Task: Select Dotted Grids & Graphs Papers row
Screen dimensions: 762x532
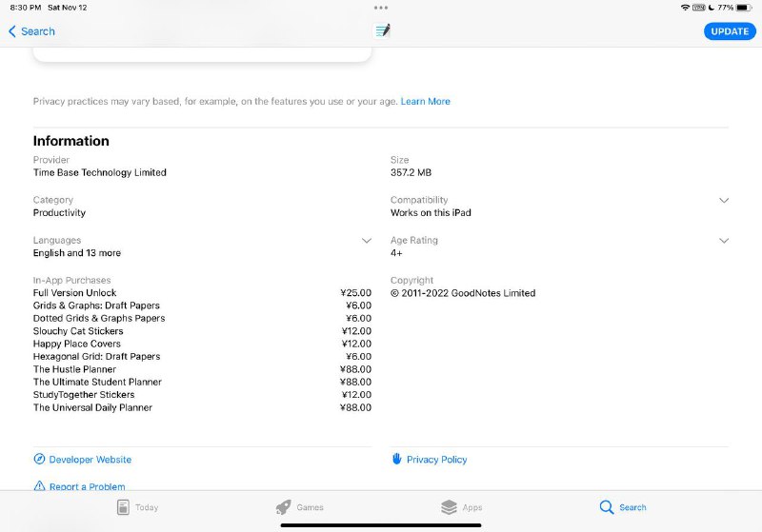Action: click(x=202, y=318)
